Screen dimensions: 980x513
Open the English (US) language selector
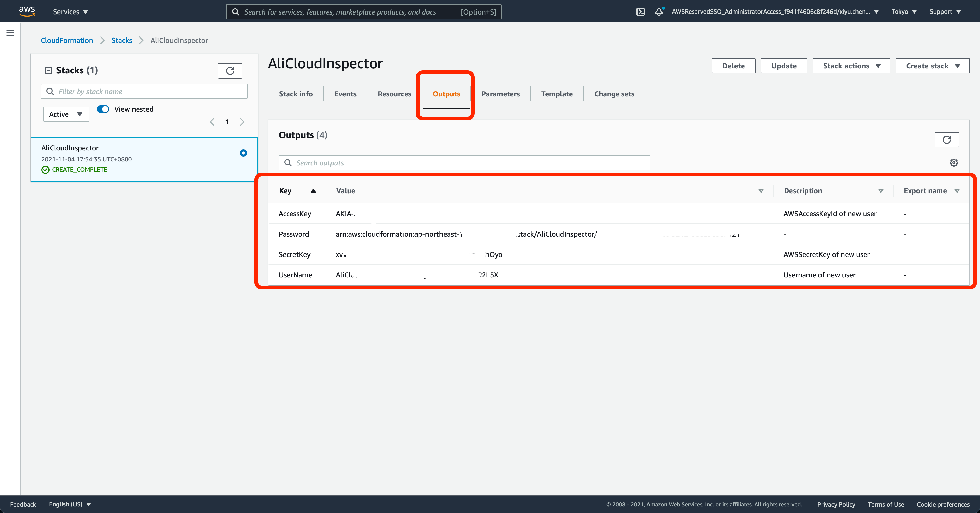coord(70,504)
